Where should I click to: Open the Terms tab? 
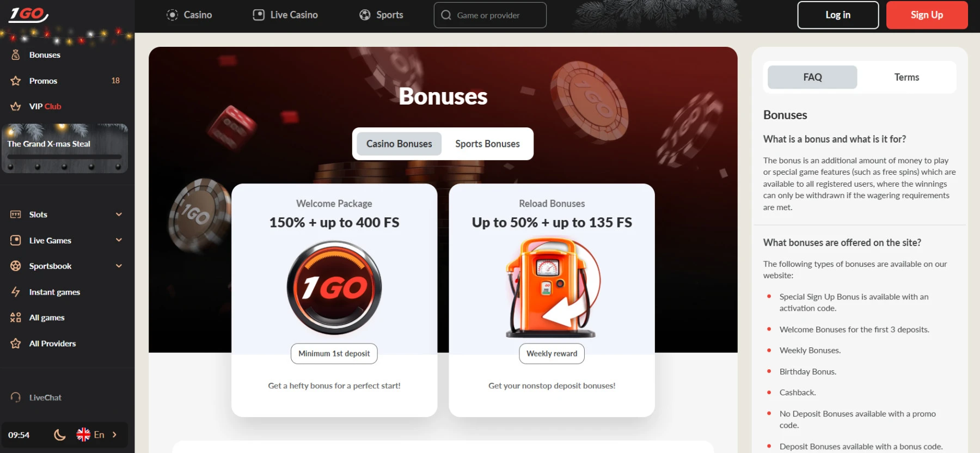906,77
